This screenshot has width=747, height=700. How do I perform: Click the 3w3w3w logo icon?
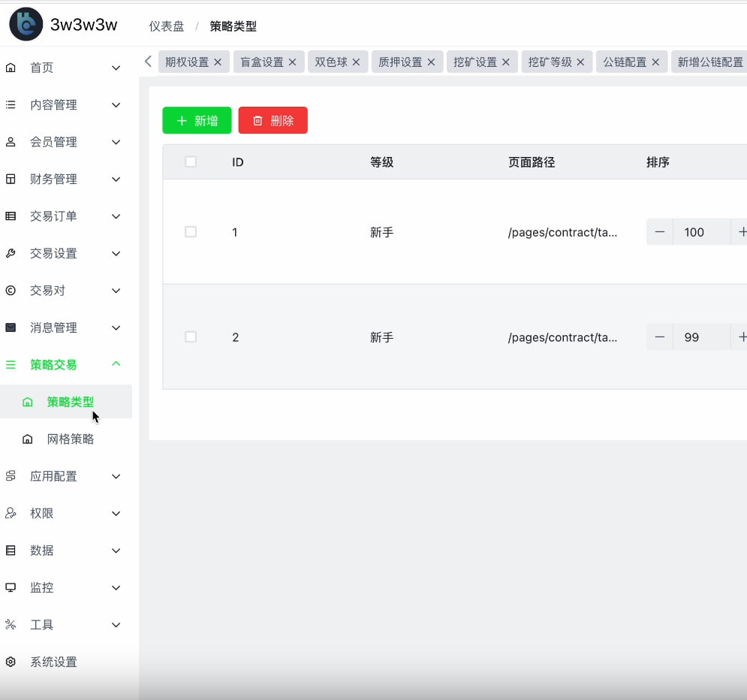[x=26, y=24]
